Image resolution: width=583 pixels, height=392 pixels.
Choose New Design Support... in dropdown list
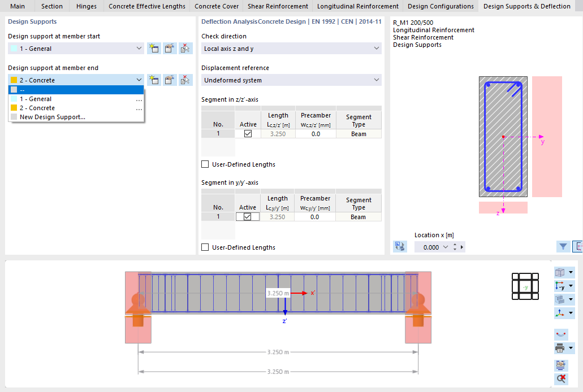point(76,117)
